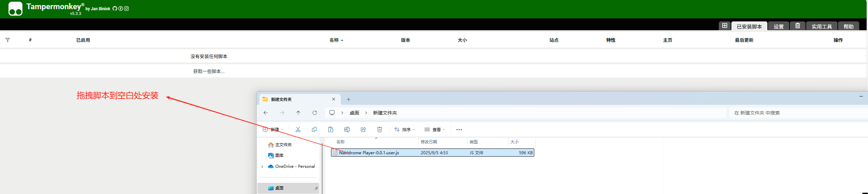
Task: Open the 实用工具 tab
Action: 821,26
